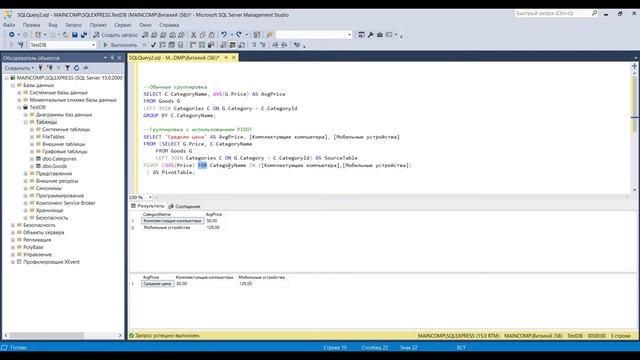This screenshot has height=360, width=640.
Task: Click the toolbox icon in toolbar
Action: pos(380,35)
